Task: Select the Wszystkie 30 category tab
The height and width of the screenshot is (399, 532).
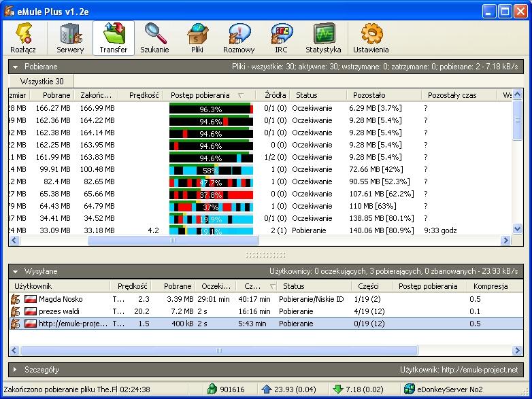Action: (41, 82)
